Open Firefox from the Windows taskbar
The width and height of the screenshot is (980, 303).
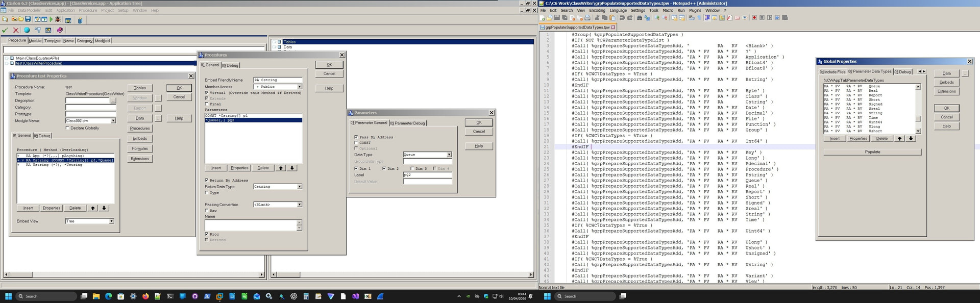145,296
